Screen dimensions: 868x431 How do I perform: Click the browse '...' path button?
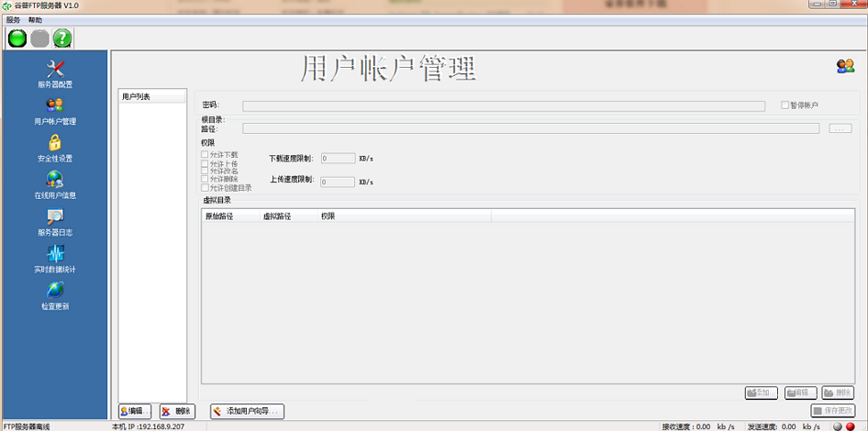click(840, 128)
